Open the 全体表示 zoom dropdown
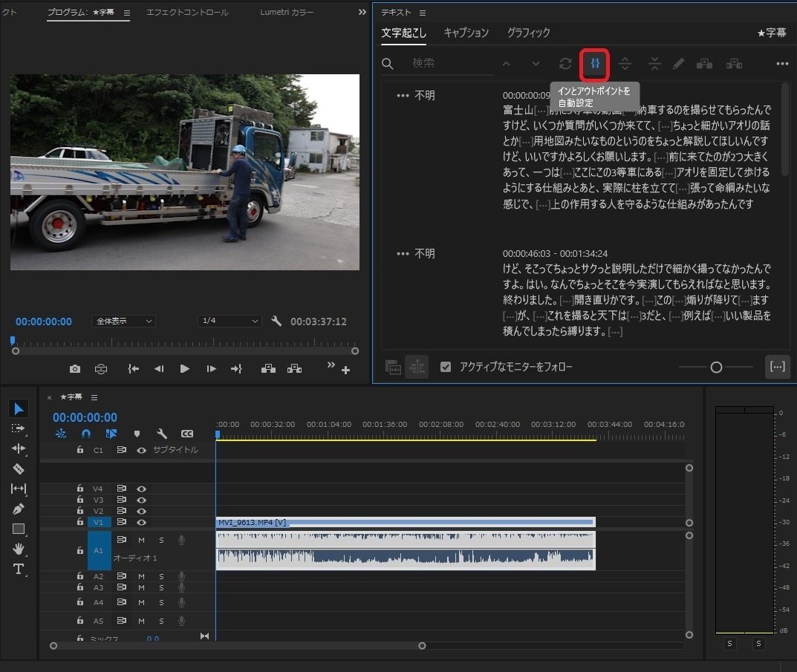 pyautogui.click(x=123, y=321)
